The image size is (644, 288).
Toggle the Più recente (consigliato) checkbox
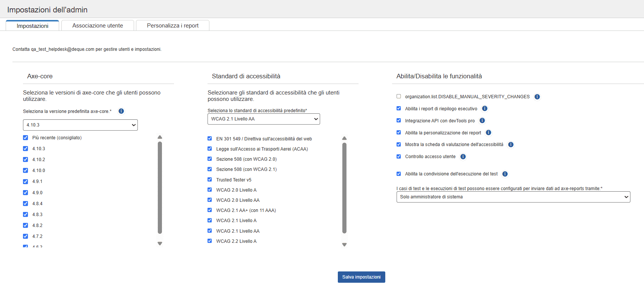pyautogui.click(x=26, y=138)
